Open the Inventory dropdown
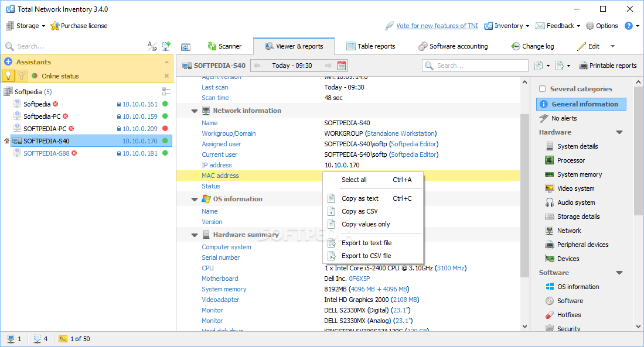The image size is (644, 347). click(507, 26)
